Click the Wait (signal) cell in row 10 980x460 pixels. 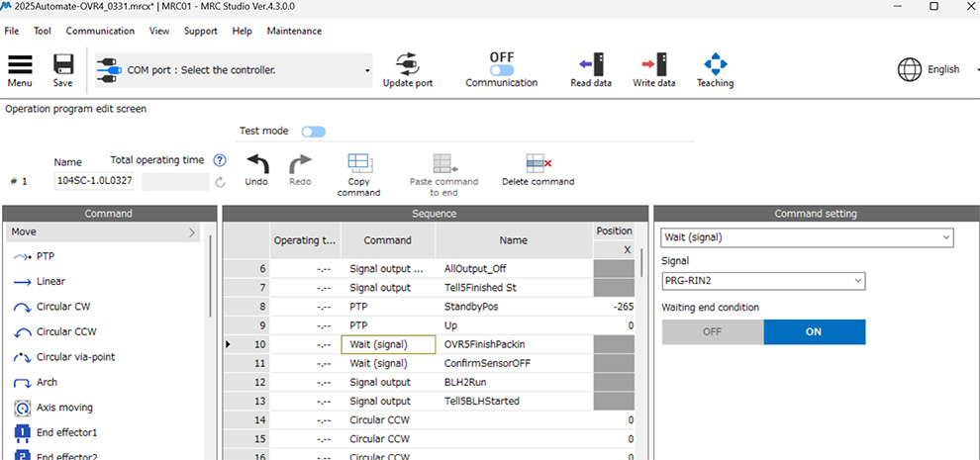pos(388,344)
